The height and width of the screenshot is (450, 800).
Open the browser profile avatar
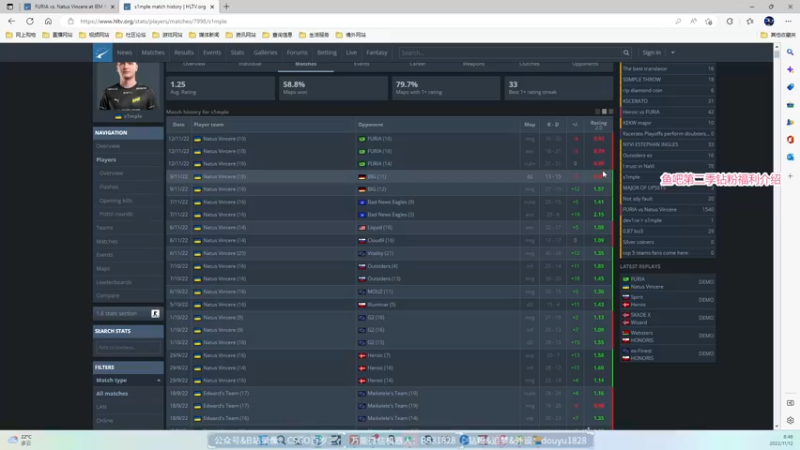(x=769, y=21)
